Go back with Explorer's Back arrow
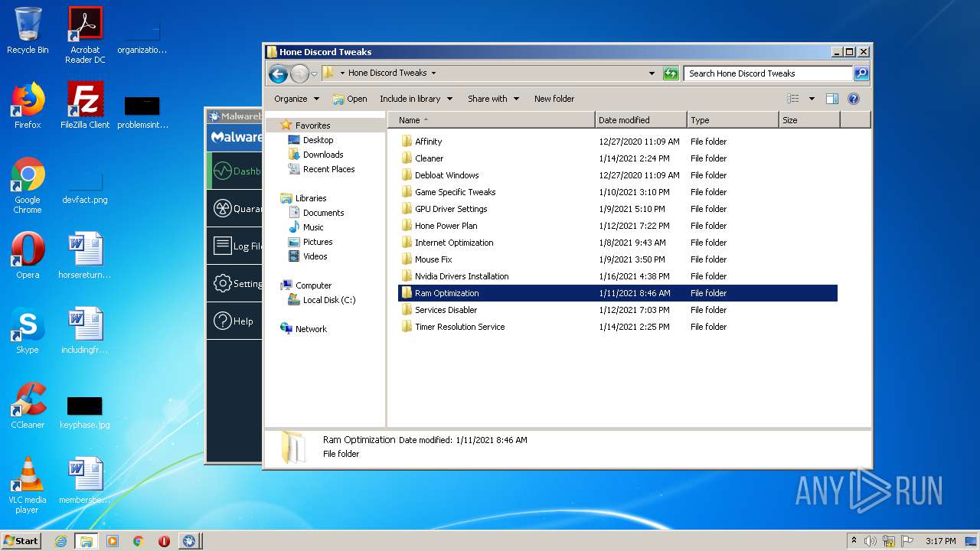Screen dimensions: 980x551 pos(278,73)
